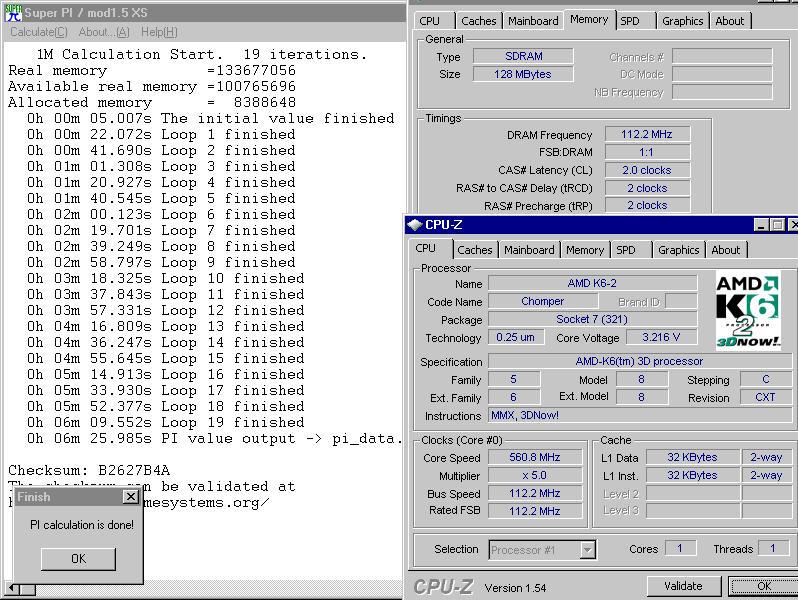Click the Revision CXT value
This screenshot has width=798, height=600.
(x=765, y=397)
